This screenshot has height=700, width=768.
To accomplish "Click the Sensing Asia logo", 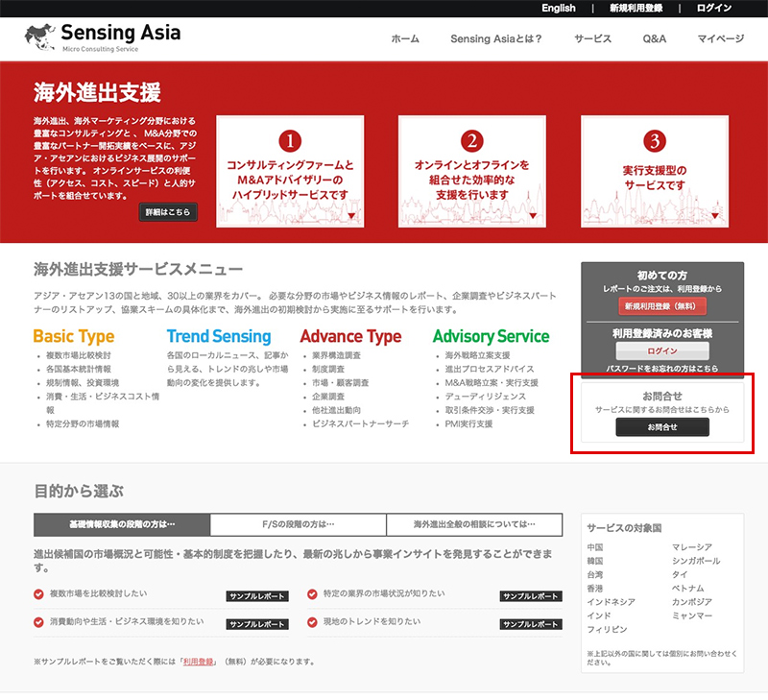I will click(103, 36).
